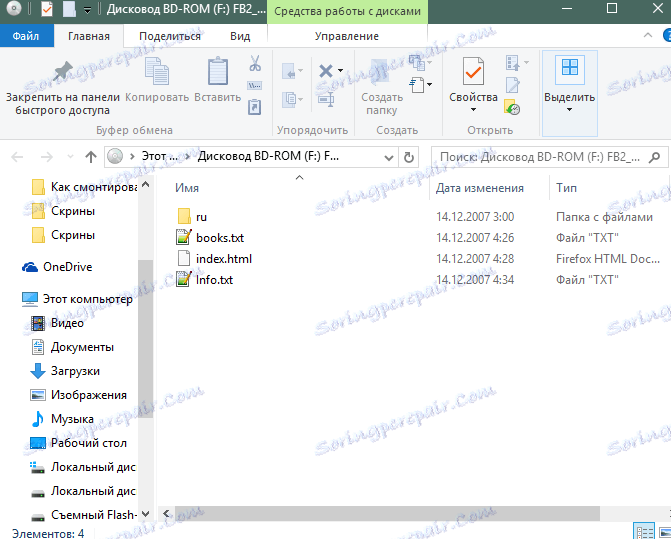Sort by the Имя column header
The width and height of the screenshot is (671, 539).
[x=187, y=188]
